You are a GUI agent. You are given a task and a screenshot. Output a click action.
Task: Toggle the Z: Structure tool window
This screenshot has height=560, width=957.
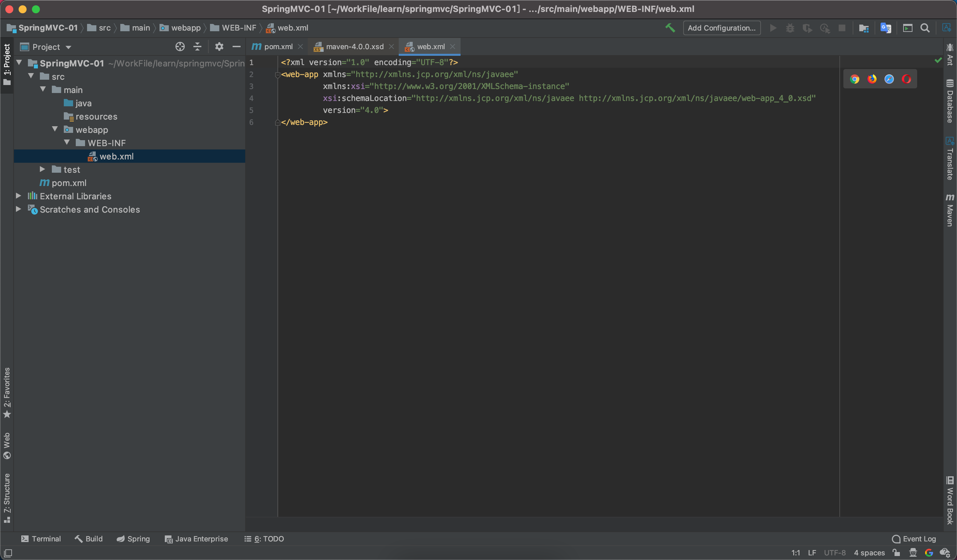tap(7, 498)
